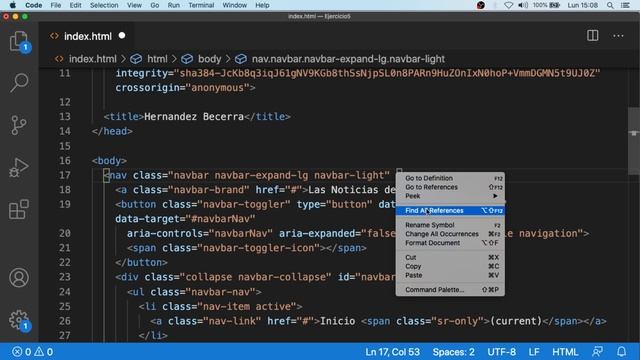Open the Edit menu

click(75, 5)
